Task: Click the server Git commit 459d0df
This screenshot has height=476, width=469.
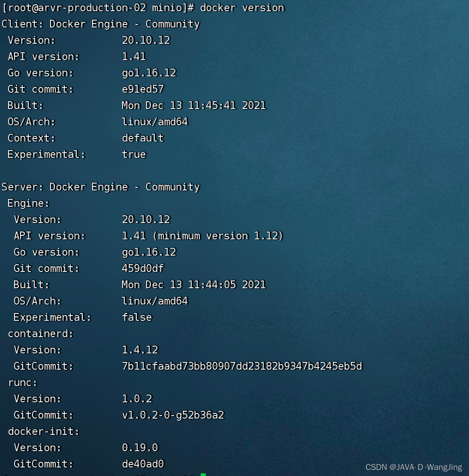Action: point(143,268)
